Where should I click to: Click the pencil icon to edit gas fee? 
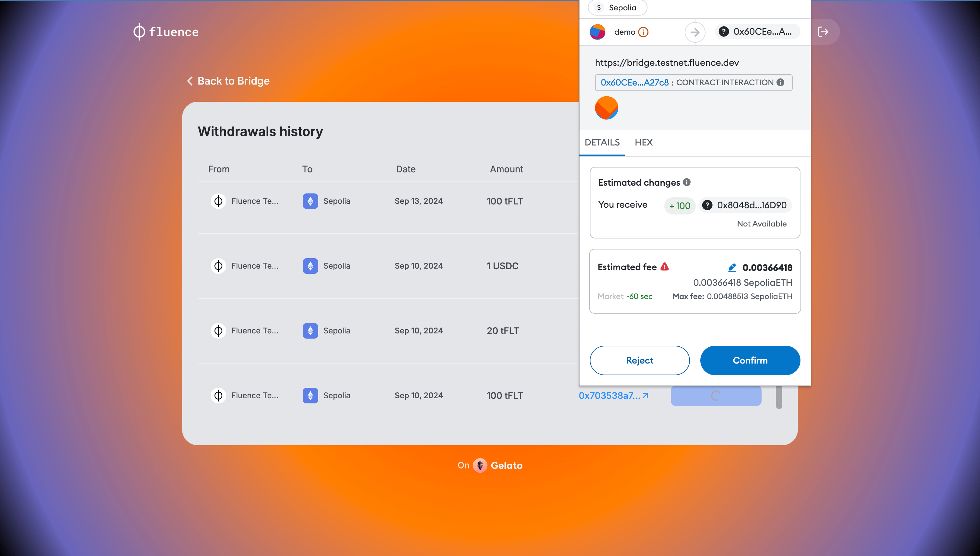(x=732, y=267)
